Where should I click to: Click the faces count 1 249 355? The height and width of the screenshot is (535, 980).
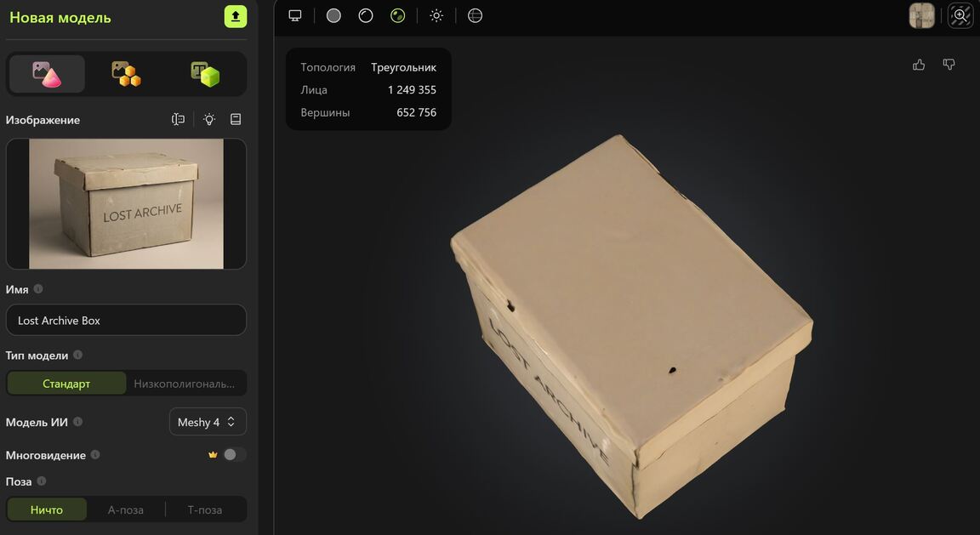pos(412,90)
